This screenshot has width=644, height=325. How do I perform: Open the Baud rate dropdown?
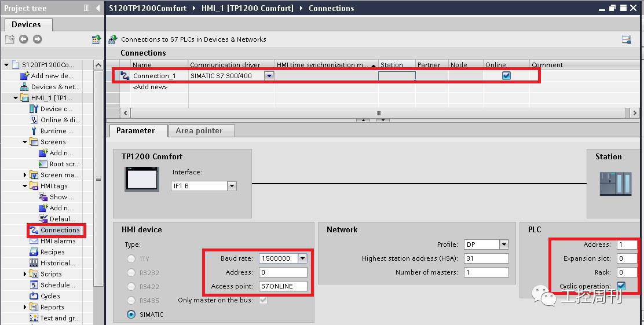[x=302, y=258]
